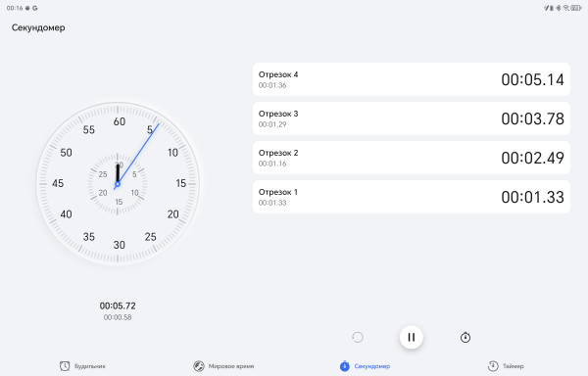The width and height of the screenshot is (588, 376).
Task: Open the Таймер tab
Action: (x=506, y=366)
